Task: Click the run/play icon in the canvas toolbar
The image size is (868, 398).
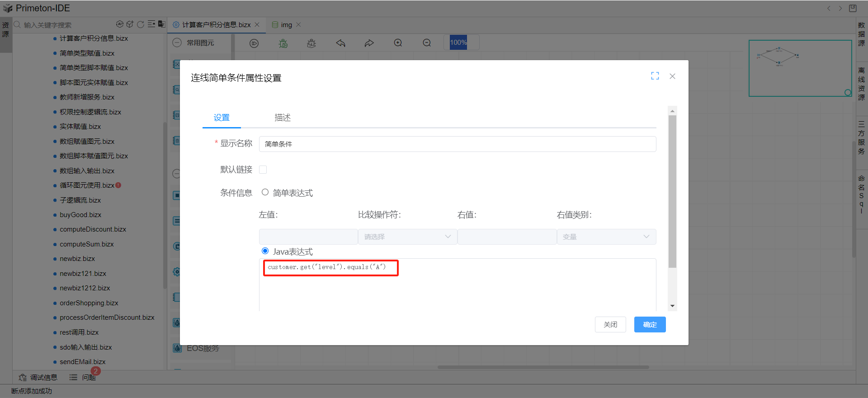Action: tap(254, 43)
